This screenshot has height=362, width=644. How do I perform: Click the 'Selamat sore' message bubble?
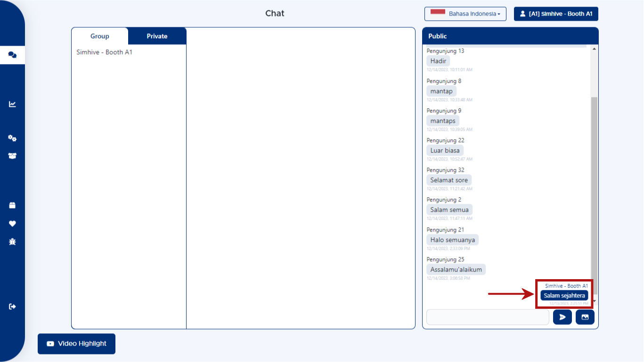(x=449, y=180)
